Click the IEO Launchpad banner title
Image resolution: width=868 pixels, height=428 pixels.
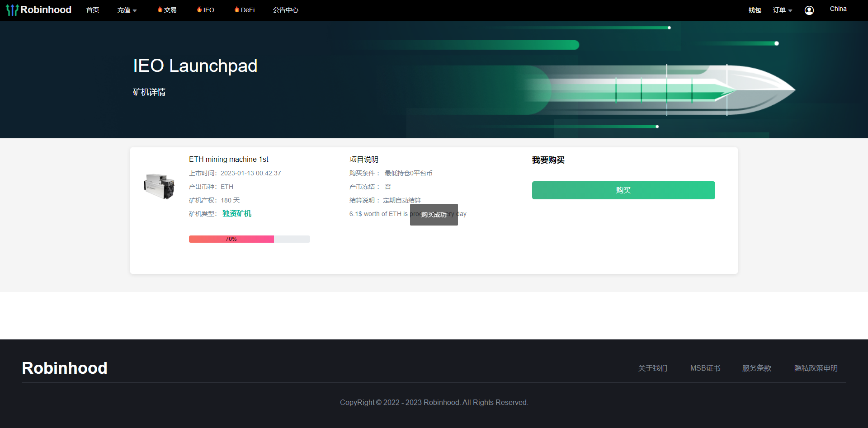coord(195,66)
